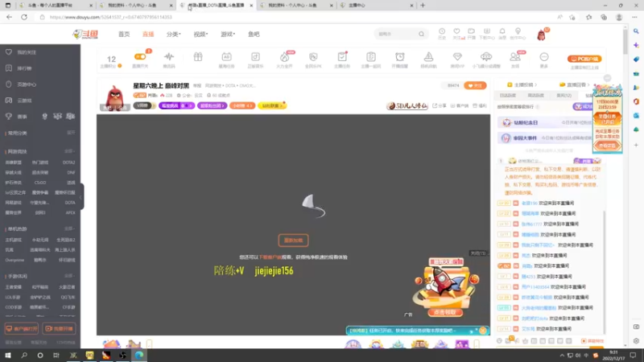
Task: Open the Windows Start menu
Action: pos(8,355)
